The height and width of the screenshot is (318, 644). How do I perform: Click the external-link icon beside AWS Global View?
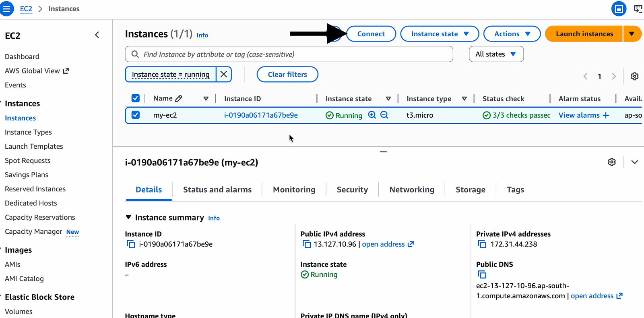pos(66,71)
